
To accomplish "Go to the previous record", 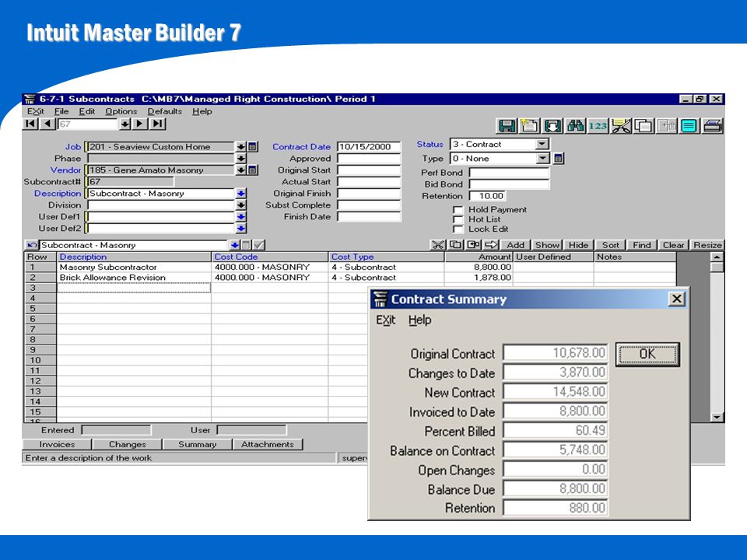I will coord(47,124).
